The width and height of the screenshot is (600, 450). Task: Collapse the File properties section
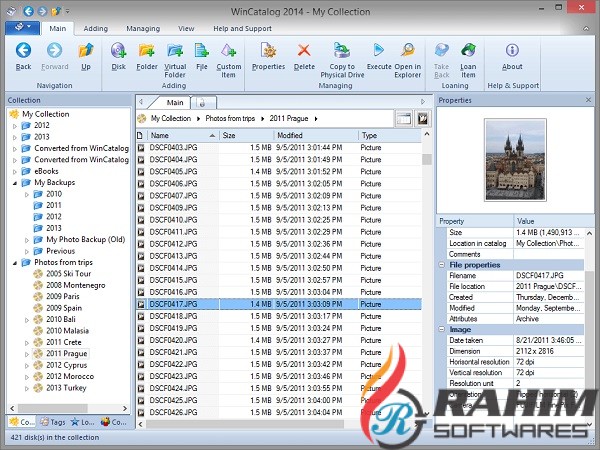pyautogui.click(x=442, y=265)
